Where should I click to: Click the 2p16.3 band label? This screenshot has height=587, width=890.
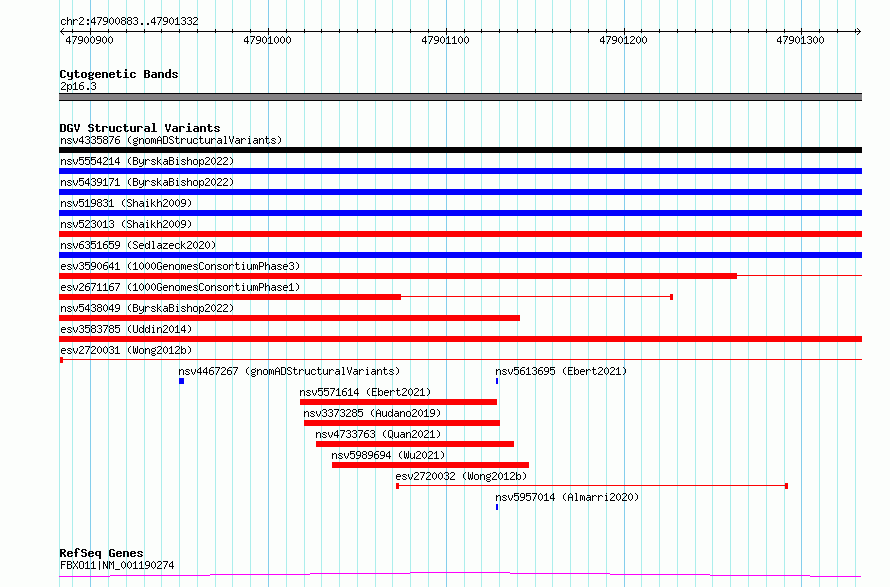click(78, 86)
